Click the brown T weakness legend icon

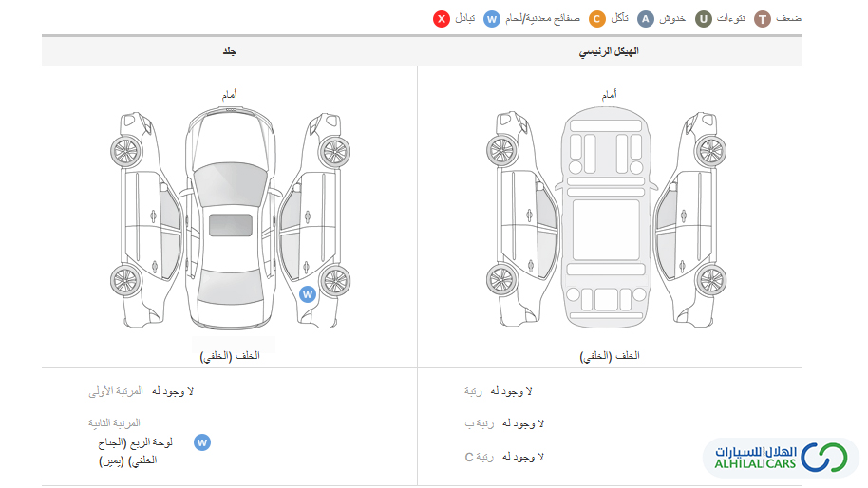(763, 19)
